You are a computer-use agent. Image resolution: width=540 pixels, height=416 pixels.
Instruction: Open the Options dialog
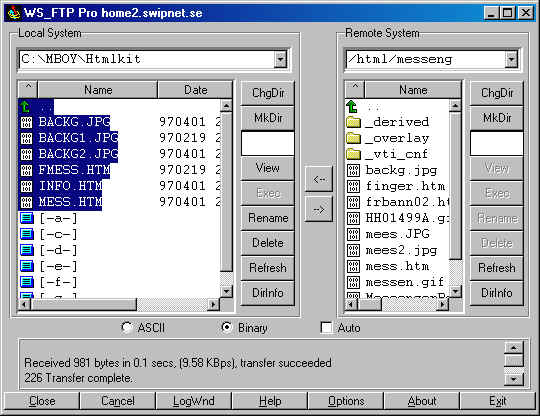tap(346, 401)
